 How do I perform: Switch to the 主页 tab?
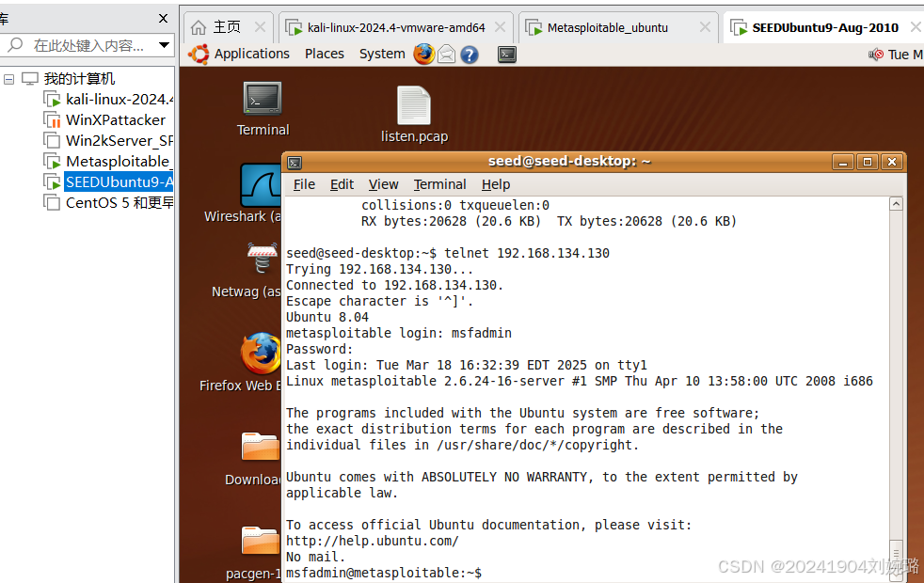[x=226, y=27]
